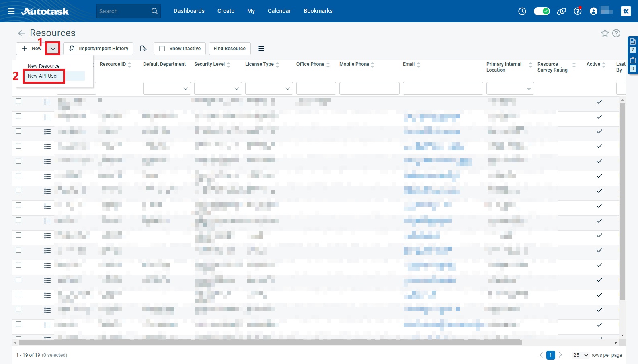Click the Find Resource button
Screen dimensions: 638x364
point(229,49)
